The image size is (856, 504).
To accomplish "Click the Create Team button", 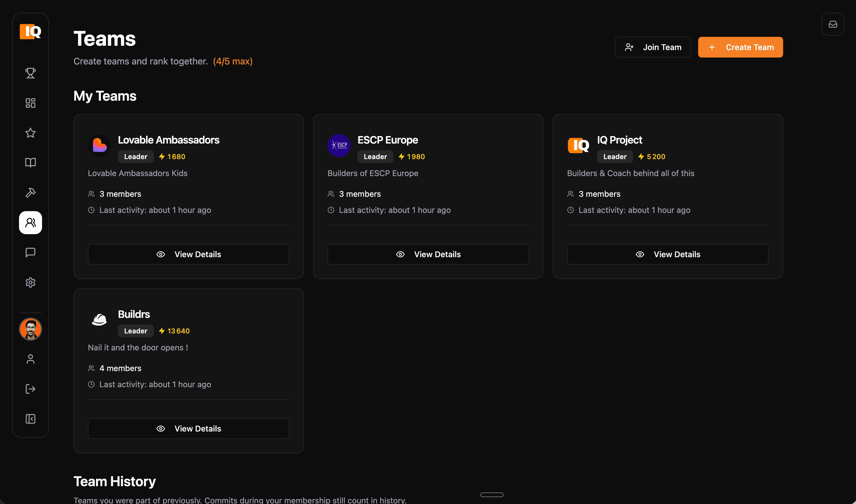I will pyautogui.click(x=740, y=47).
